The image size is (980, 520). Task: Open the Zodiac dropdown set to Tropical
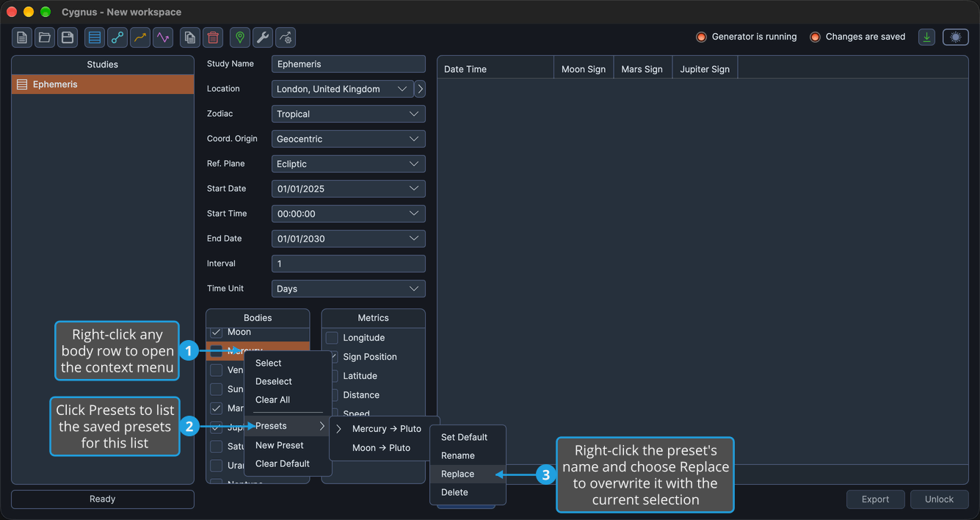(x=348, y=114)
